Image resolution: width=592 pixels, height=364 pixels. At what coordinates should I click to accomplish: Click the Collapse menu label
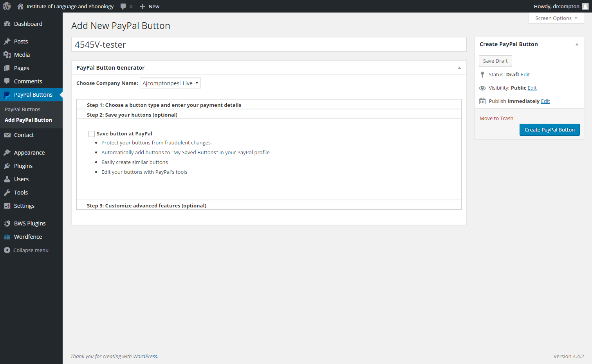point(31,250)
